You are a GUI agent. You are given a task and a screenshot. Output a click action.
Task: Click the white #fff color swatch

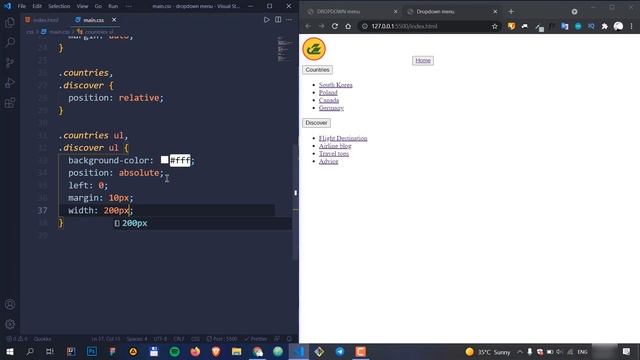pos(164,160)
